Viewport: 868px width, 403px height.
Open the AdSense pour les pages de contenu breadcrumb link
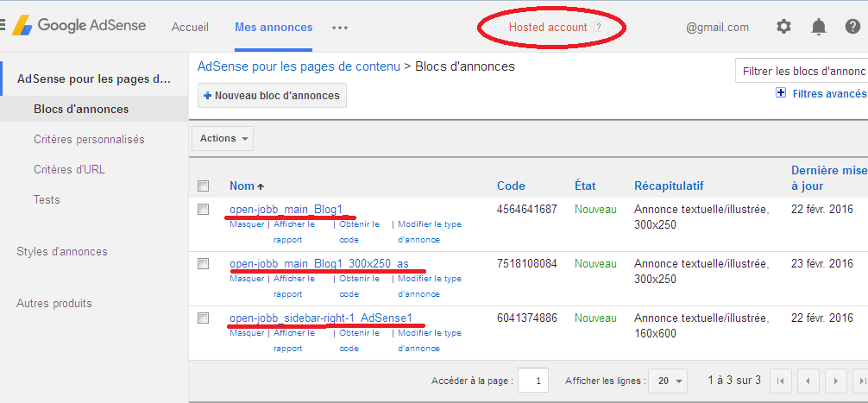tap(299, 67)
